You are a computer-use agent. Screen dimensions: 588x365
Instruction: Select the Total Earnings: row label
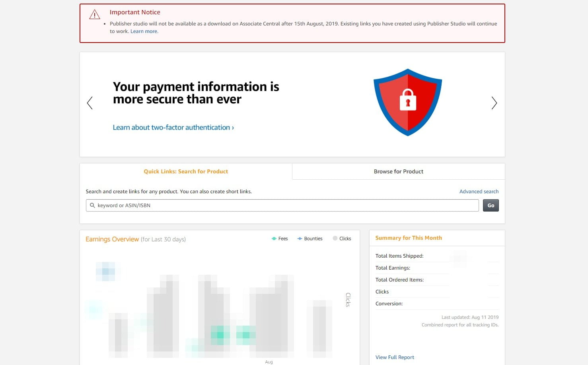pos(393,268)
